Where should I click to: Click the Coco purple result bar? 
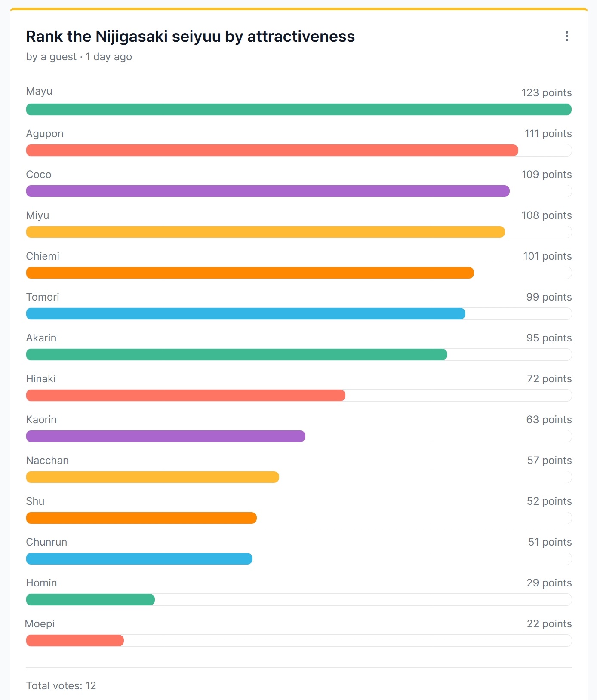(268, 191)
